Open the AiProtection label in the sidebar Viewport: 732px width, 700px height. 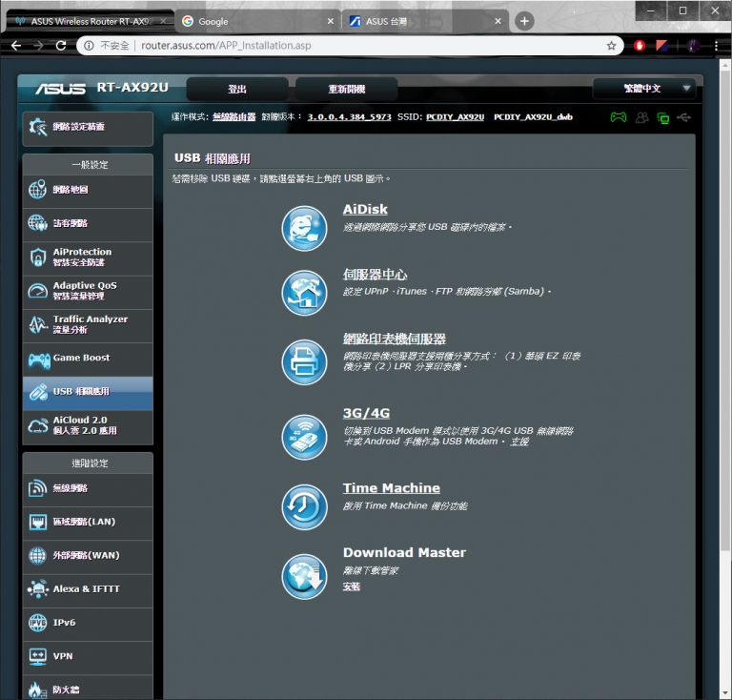point(82,257)
